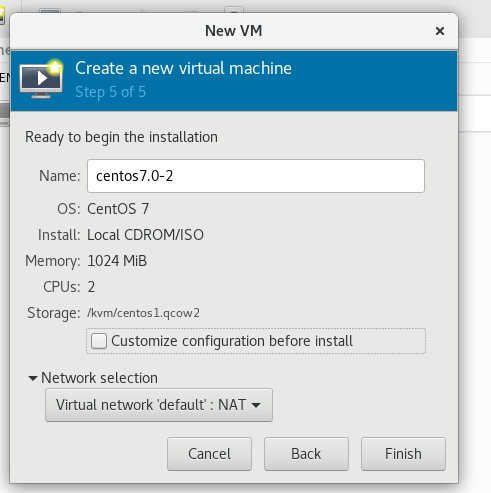Click 'Ready to begin the installation' text

[121, 137]
